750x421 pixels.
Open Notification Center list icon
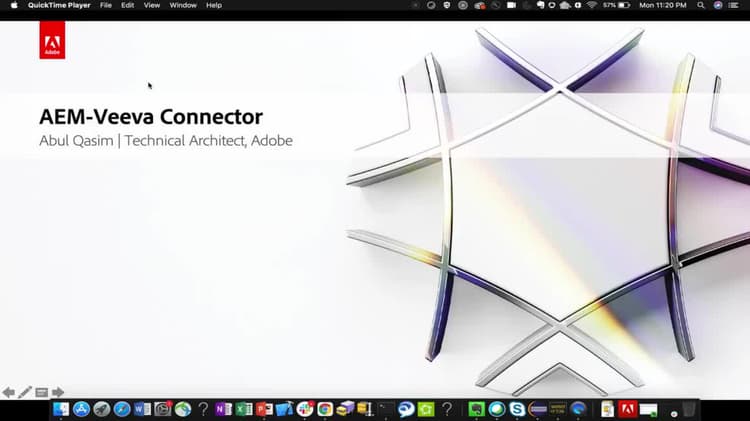(733, 5)
